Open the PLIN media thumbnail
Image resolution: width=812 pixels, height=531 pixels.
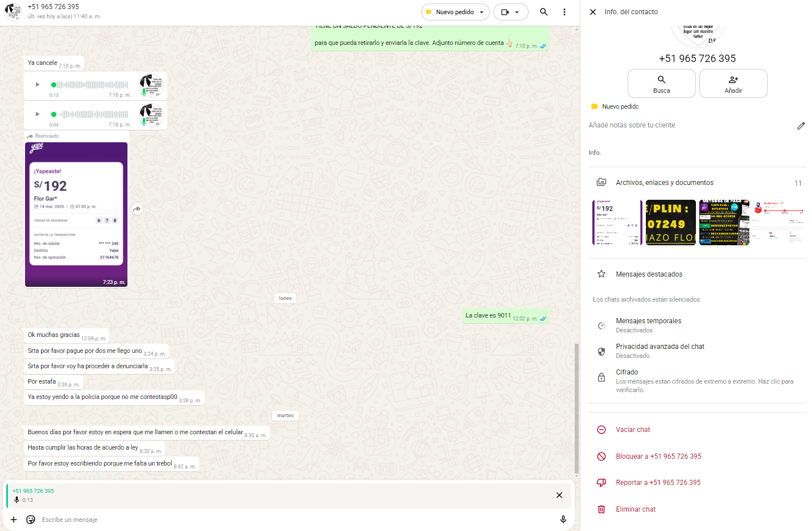click(671, 223)
